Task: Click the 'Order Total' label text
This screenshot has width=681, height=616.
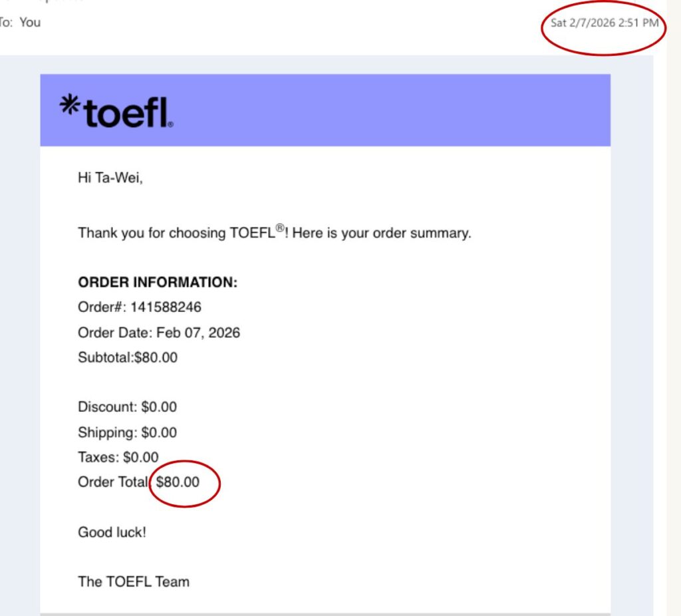Action: pos(112,482)
